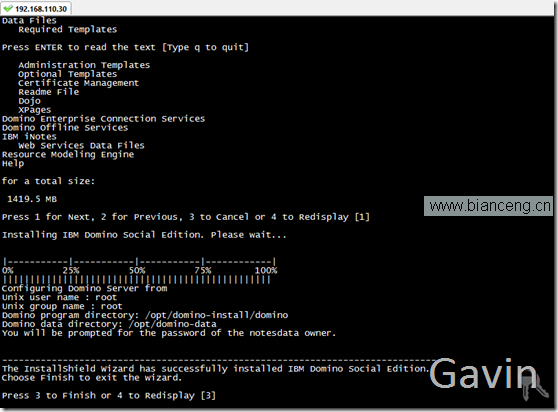This screenshot has height=412, width=558.
Task: Click the 'Press 1 for Next' prompt line
Action: point(186,217)
